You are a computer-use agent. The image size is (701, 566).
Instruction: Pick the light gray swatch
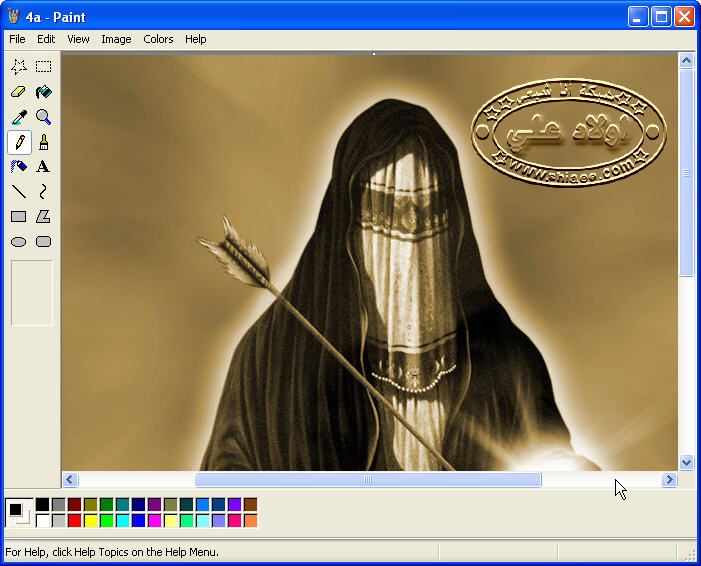pyautogui.click(x=59, y=521)
